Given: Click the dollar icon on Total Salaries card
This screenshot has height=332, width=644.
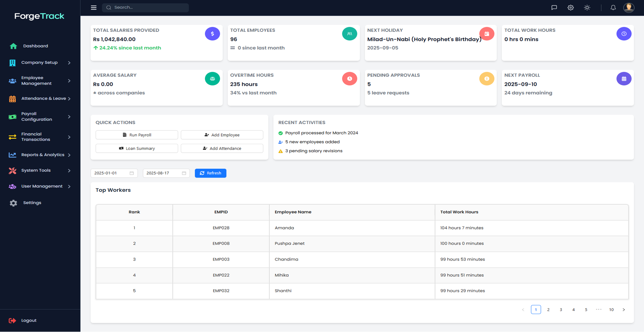Looking at the screenshot, I should [212, 34].
